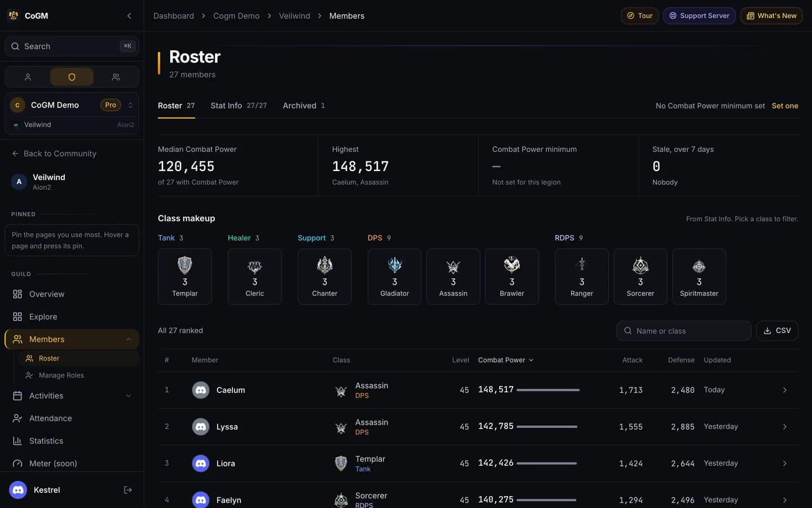Screen dimensions: 812x508
Task: Open Manage Roles in the sidebar
Action: tap(78, 375)
